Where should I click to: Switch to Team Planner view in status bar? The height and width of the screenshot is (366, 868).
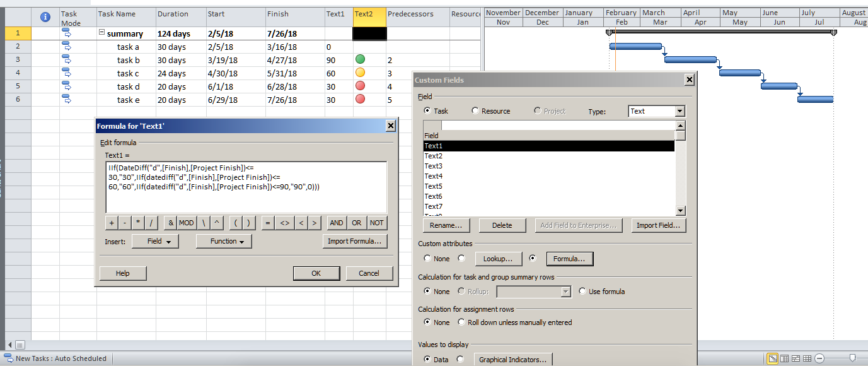tap(796, 358)
